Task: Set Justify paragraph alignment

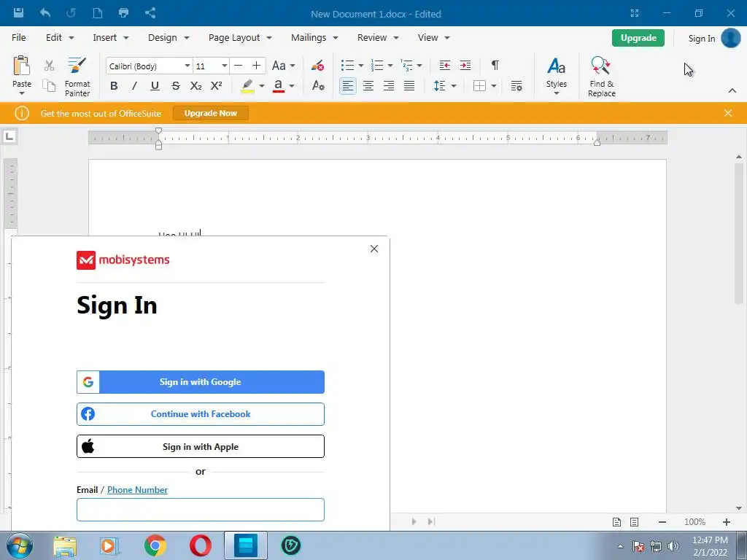Action: point(409,86)
